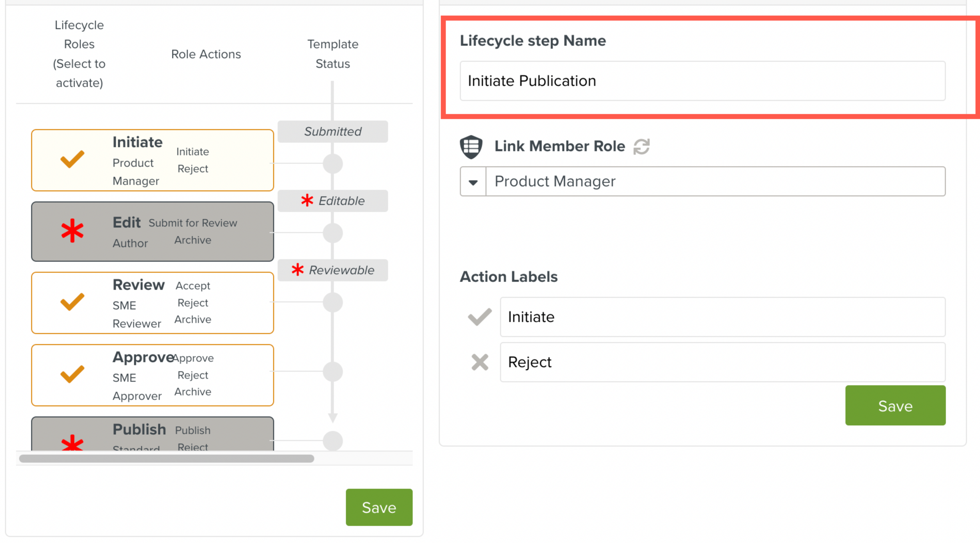Click the red asterisk on the Publish step
Viewport: 980px width, 543px height.
pyautogui.click(x=72, y=445)
